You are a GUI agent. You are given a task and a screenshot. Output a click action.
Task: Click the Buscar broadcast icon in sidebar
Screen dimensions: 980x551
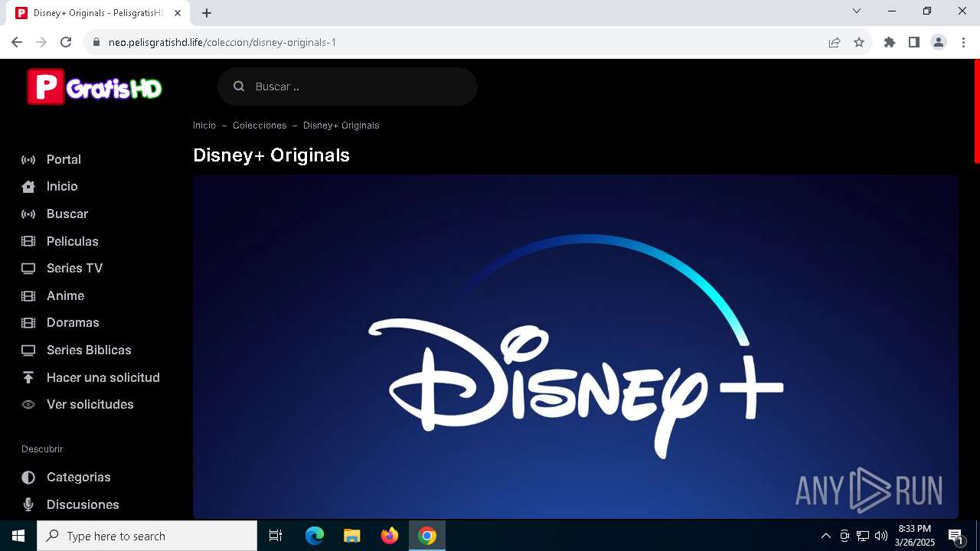coord(28,214)
